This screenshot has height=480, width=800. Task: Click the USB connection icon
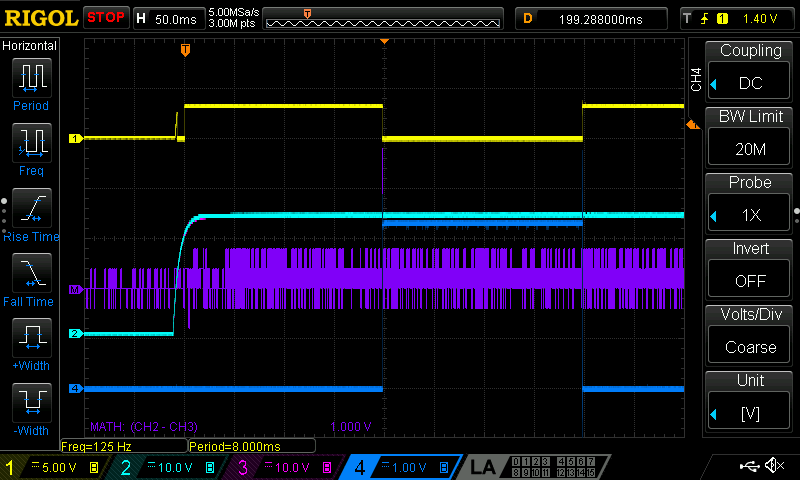pyautogui.click(x=750, y=466)
